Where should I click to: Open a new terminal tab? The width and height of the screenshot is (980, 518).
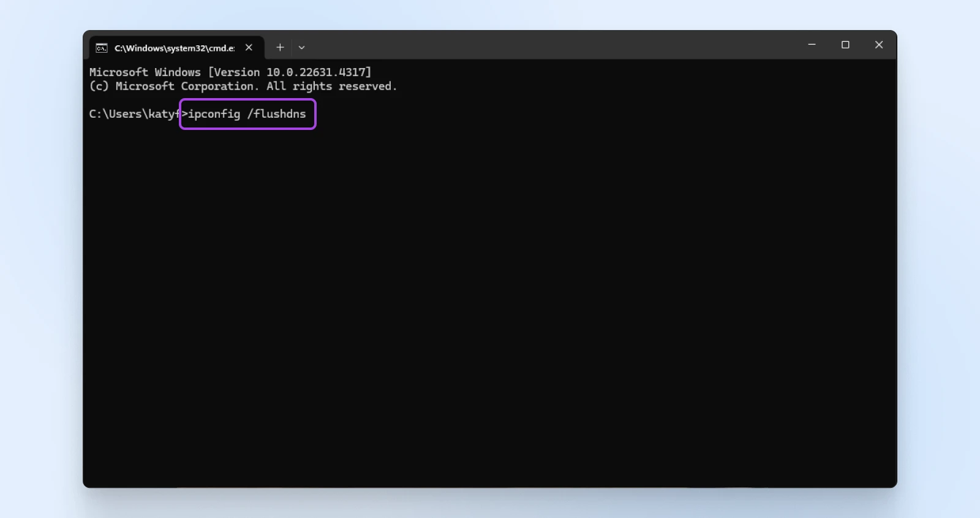point(280,47)
